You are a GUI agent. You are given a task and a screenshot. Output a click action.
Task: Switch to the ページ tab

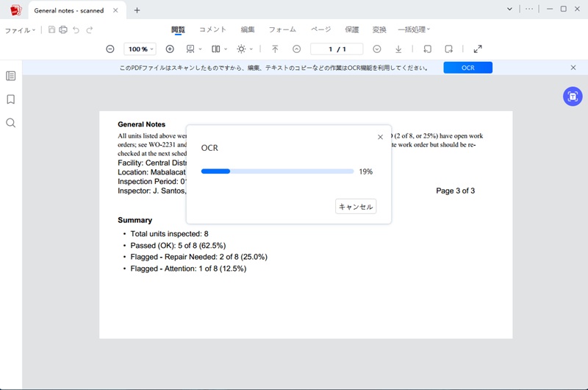click(x=321, y=29)
